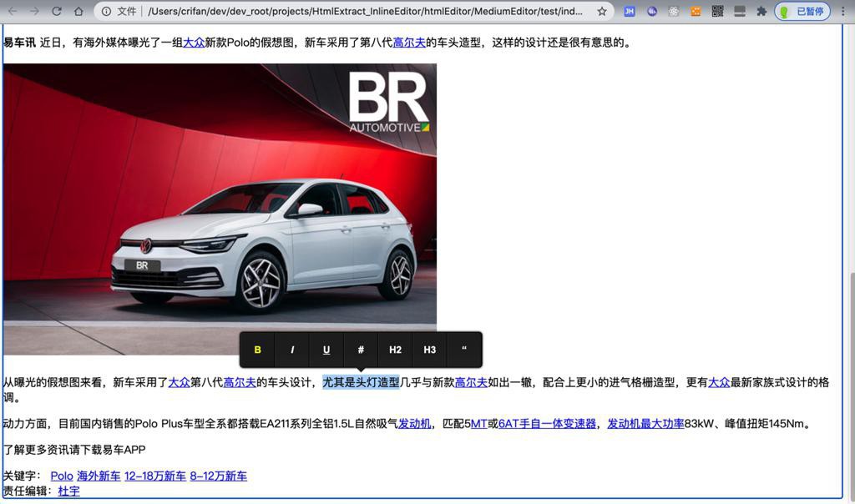Image resolution: width=855 pixels, height=504 pixels.
Task: Open the 12-18万新车 keyword link
Action: coord(154,476)
